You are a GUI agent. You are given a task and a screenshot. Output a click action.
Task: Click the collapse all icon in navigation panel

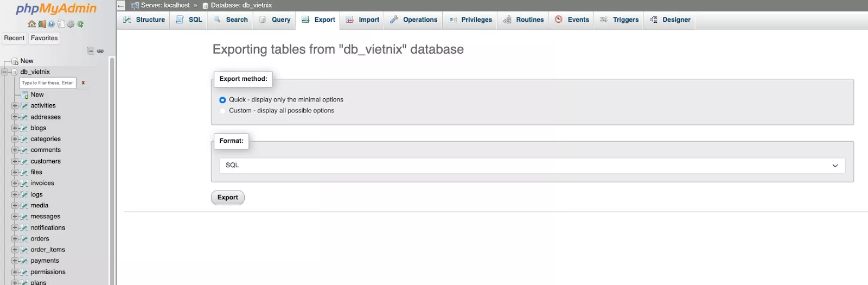91,50
